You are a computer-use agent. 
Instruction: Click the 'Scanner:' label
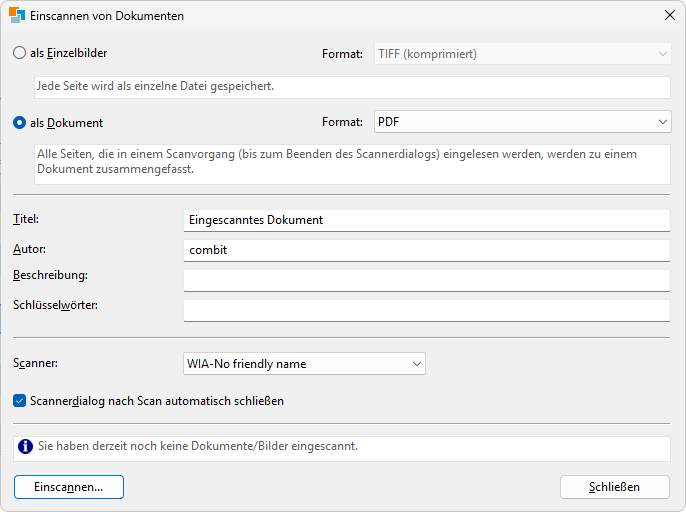pos(36,364)
